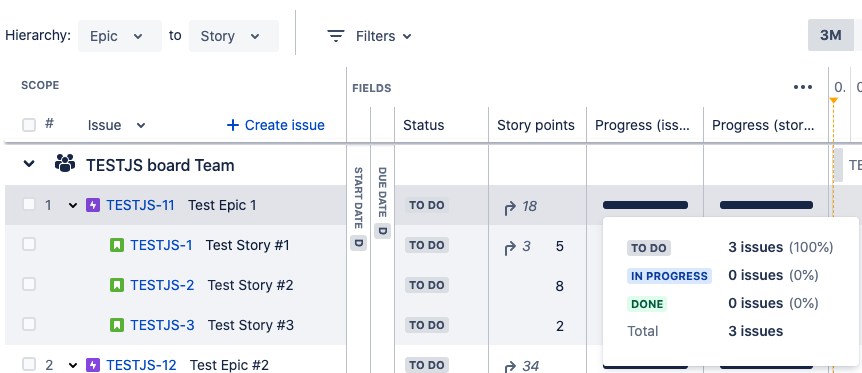The height and width of the screenshot is (373, 862).
Task: Click the Story points column header
Action: pyautogui.click(x=536, y=125)
